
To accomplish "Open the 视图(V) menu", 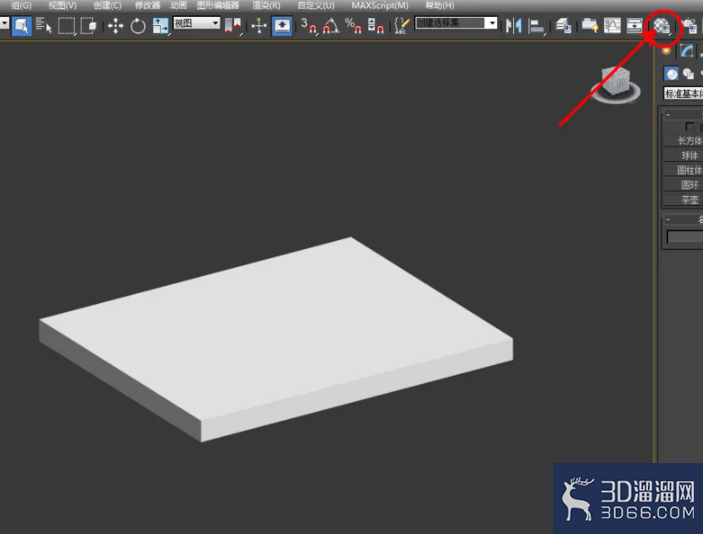I will tap(63, 5).
